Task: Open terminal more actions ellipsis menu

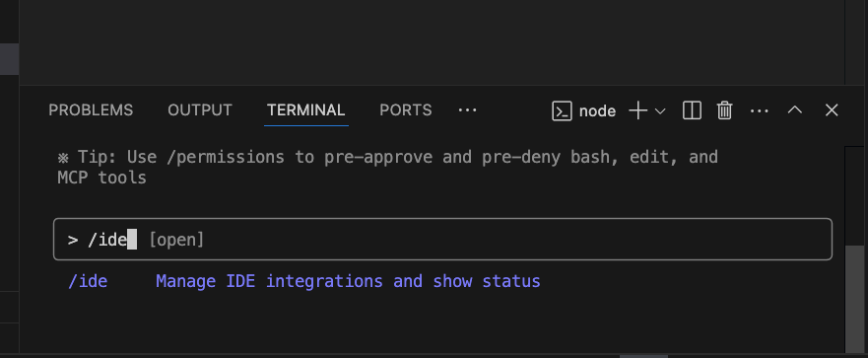Action: 759,110
